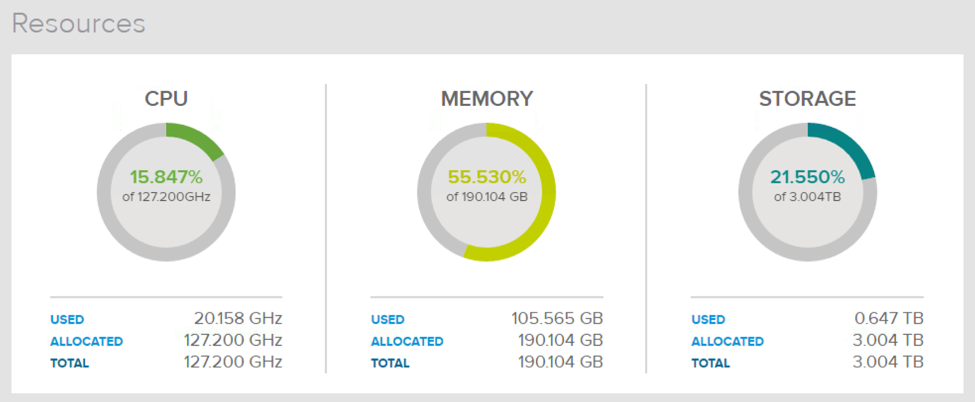Select the CPU 15.847% percentage readout
The image size is (975, 402).
(166, 177)
